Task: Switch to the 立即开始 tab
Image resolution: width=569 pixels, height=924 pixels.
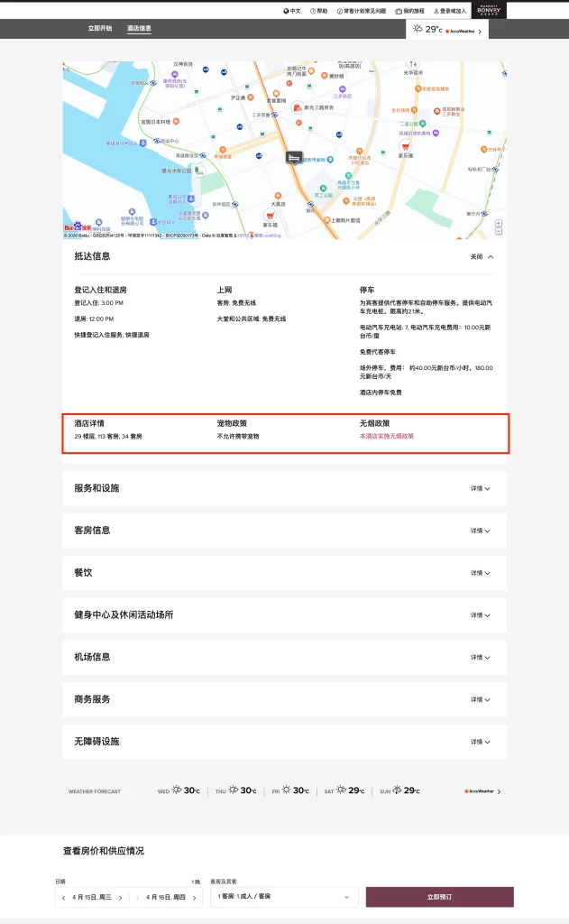Action: [100, 29]
